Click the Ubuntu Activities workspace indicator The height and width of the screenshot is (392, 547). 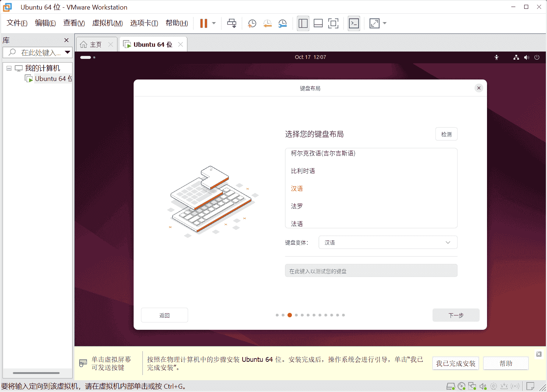88,57
